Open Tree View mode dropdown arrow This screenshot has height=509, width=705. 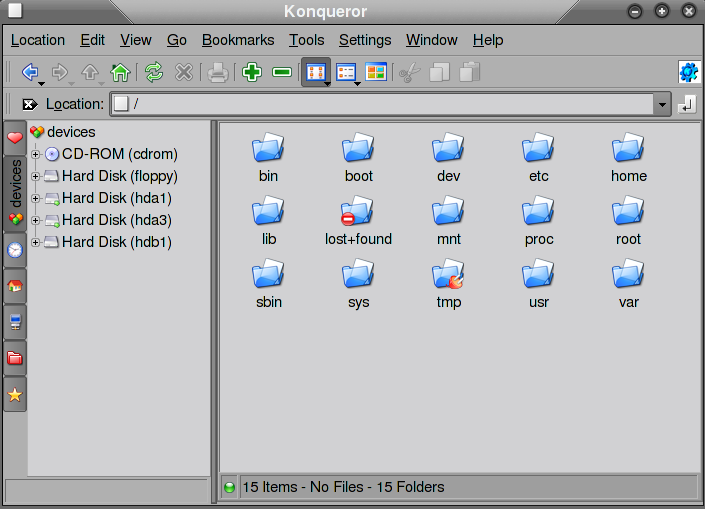coord(357,84)
